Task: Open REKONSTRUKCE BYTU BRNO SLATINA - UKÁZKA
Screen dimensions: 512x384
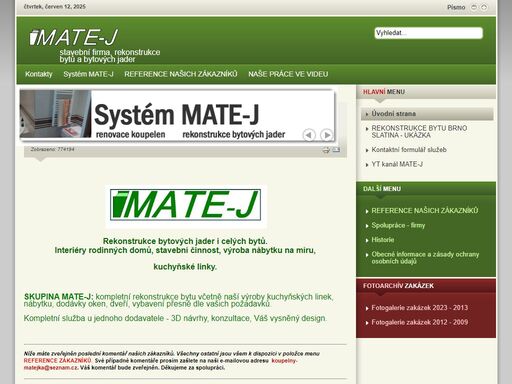Action: 419,131
